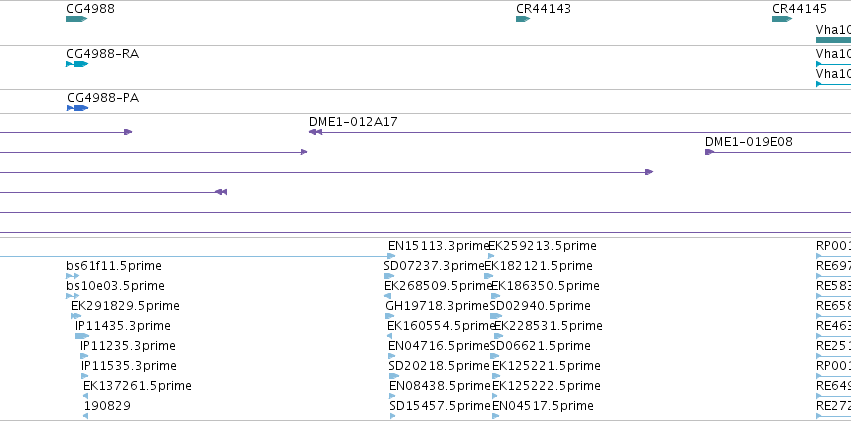Viewport: 851px width, 421px height.
Task: Click the EN15113.3prime label text
Action: click(439, 246)
